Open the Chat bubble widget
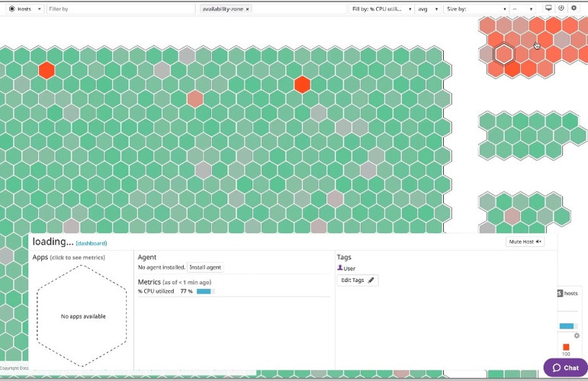The image size is (588, 381). [x=565, y=367]
